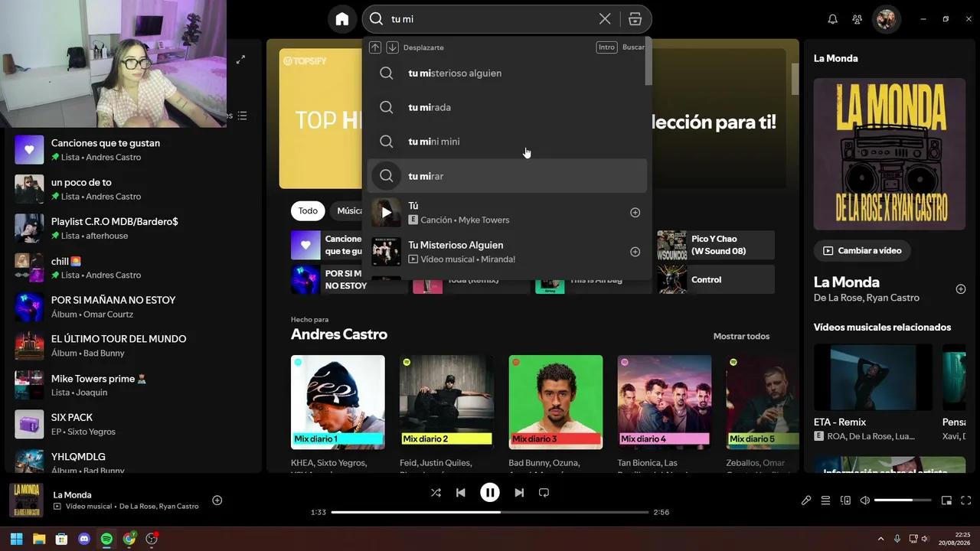Show lyrics with microphone icon
Screen dimensions: 980x551
click(806, 500)
